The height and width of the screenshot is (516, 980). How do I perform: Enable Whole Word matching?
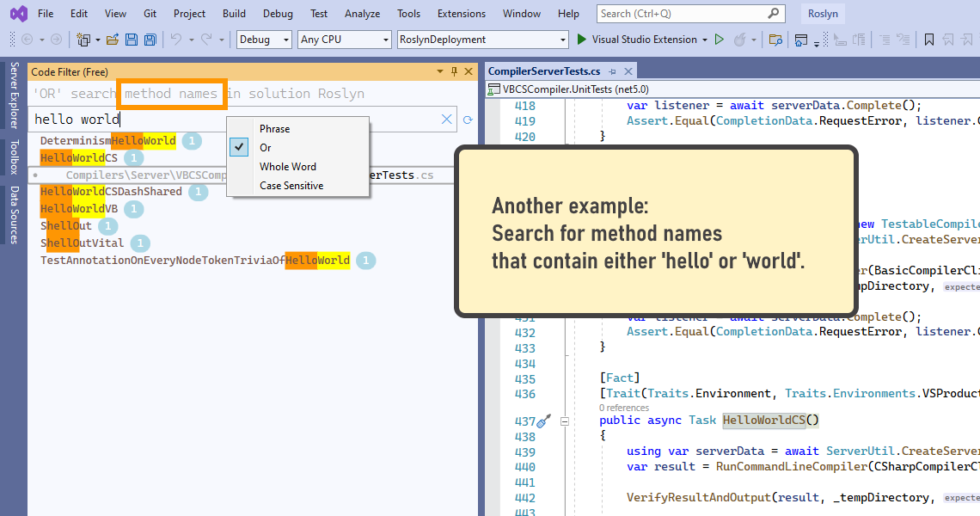coord(287,167)
